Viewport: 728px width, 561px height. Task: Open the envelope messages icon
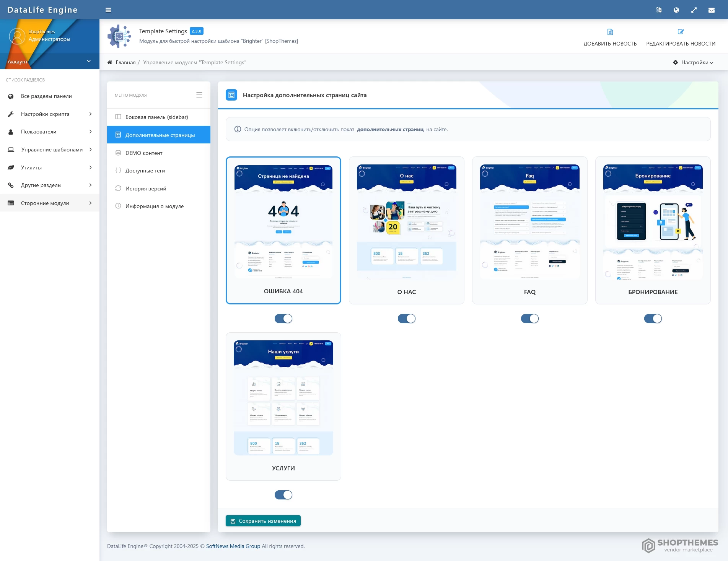711,10
